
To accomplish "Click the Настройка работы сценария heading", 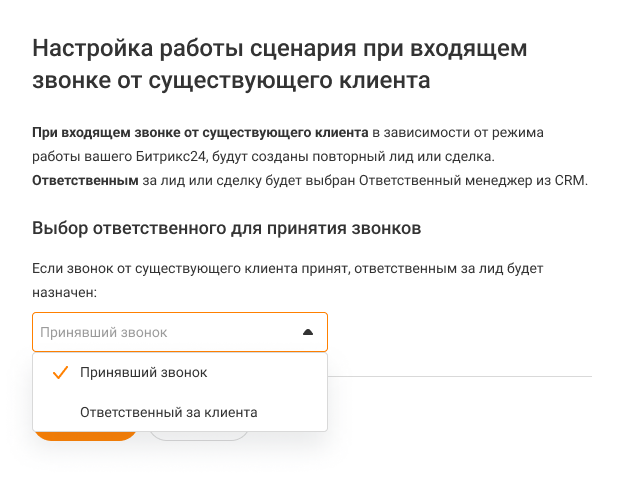I will [280, 48].
